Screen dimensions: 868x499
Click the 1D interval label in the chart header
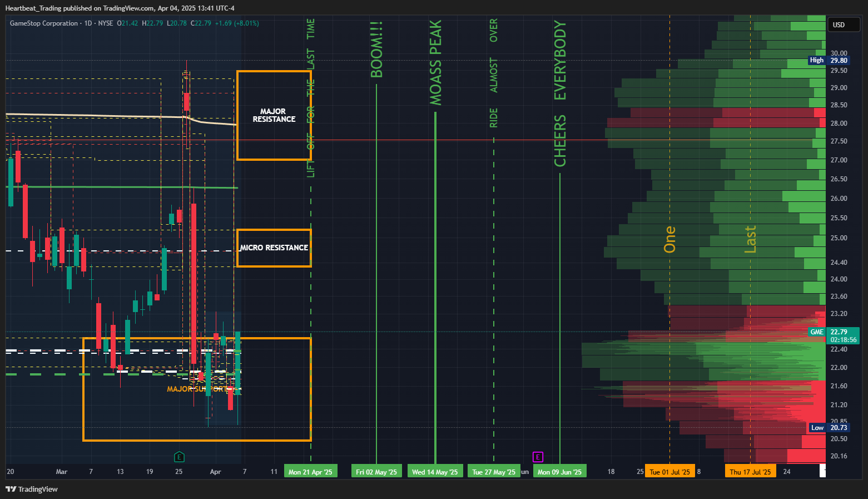pyautogui.click(x=88, y=23)
